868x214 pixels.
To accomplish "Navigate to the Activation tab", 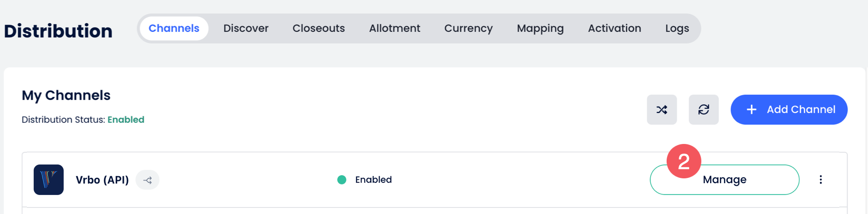I will click(x=614, y=28).
